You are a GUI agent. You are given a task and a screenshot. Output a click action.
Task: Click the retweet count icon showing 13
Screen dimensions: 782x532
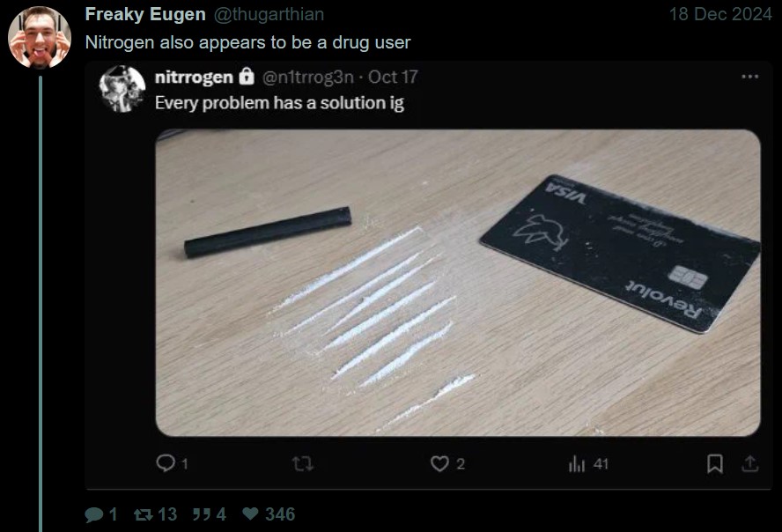tap(144, 514)
